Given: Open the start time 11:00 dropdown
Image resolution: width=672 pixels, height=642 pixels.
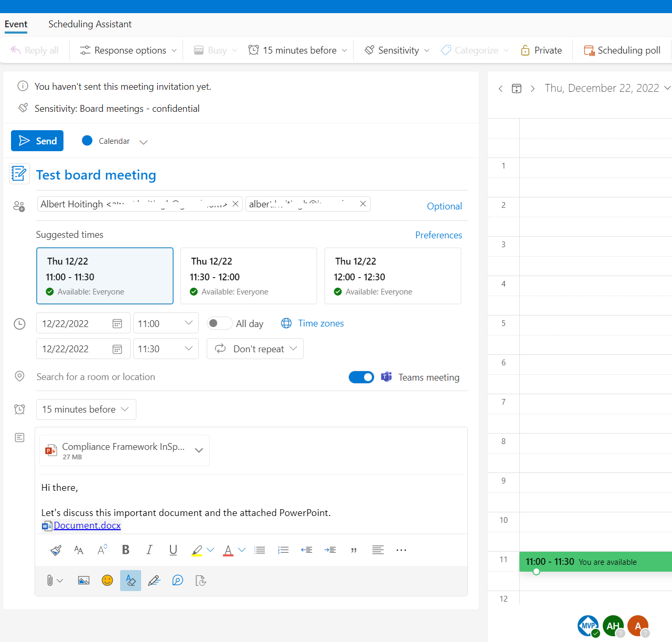Looking at the screenshot, I should pos(166,323).
